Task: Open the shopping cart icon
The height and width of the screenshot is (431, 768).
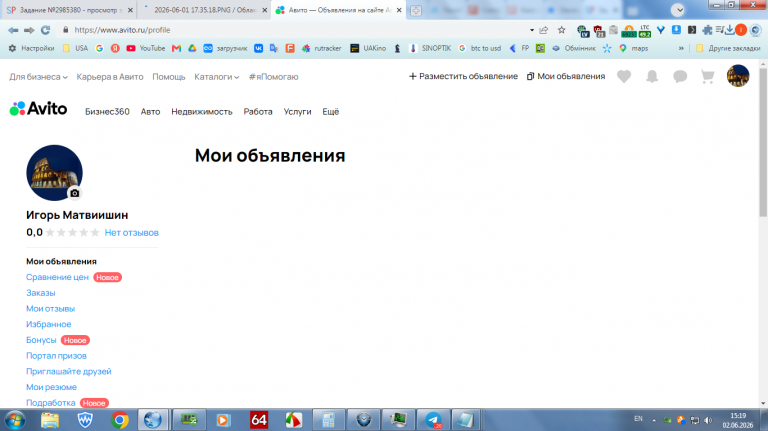Action: pos(708,76)
